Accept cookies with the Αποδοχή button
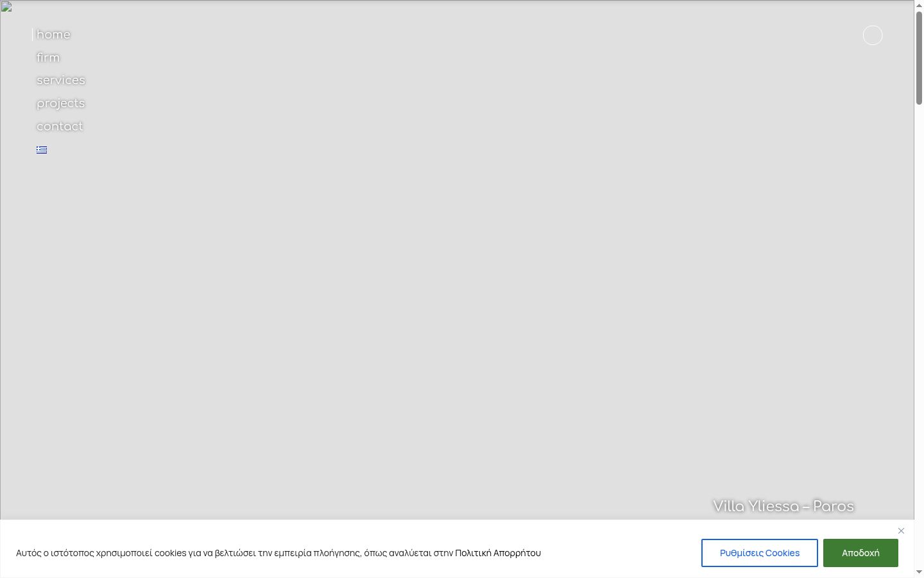This screenshot has height=578, width=924. click(x=860, y=553)
